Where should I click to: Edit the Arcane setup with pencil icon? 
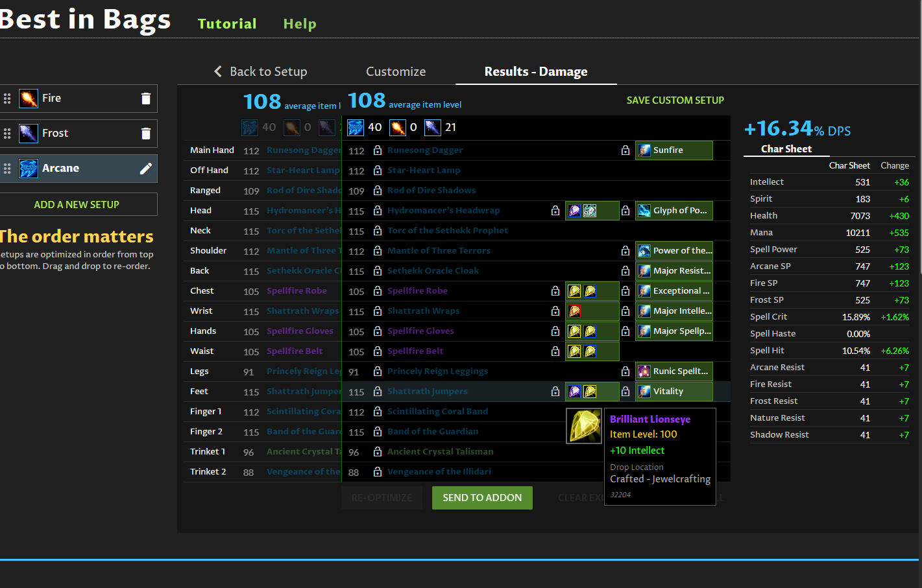(x=146, y=169)
